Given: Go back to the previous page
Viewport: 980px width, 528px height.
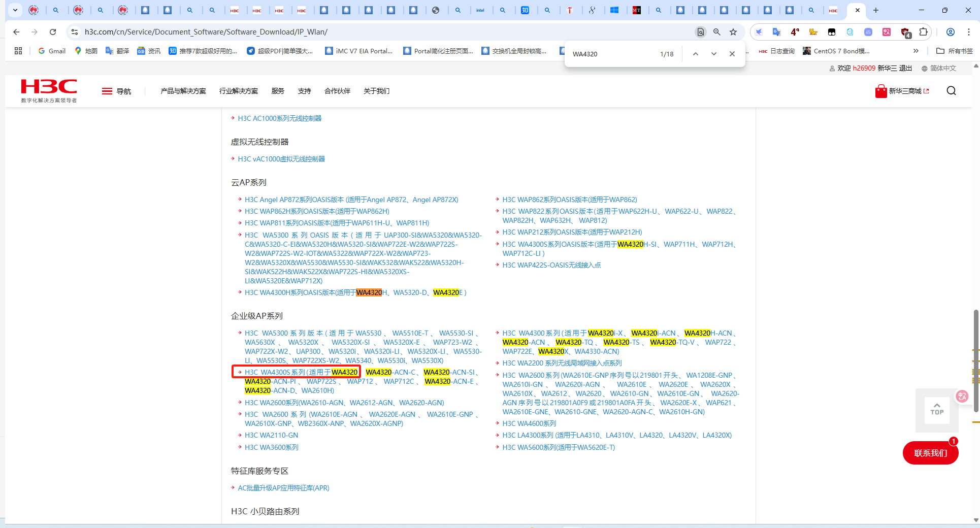Looking at the screenshot, I should [16, 32].
